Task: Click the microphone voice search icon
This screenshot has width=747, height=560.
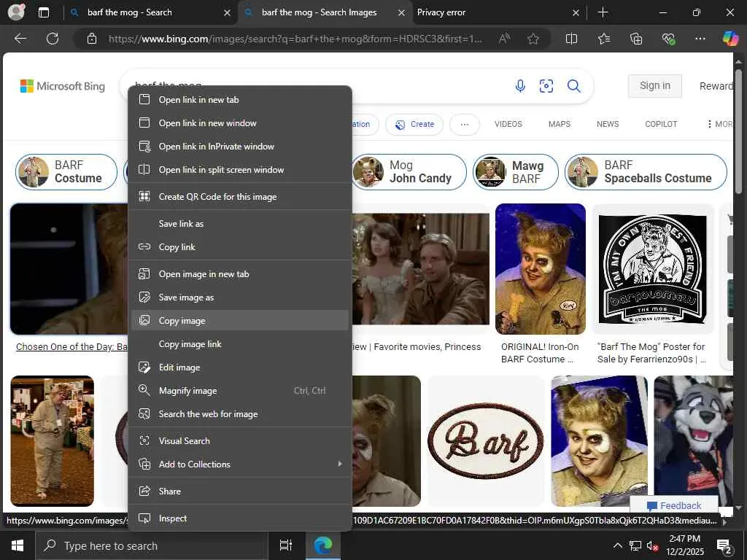Action: click(520, 86)
